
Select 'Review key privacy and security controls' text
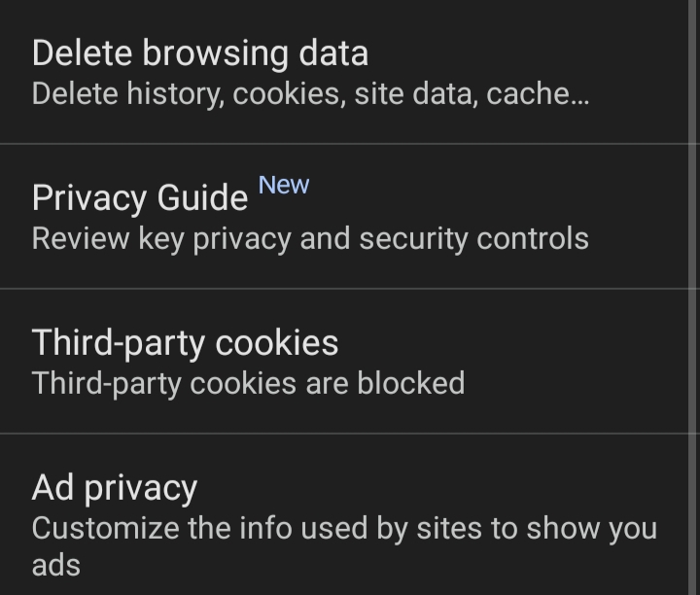[310, 239]
